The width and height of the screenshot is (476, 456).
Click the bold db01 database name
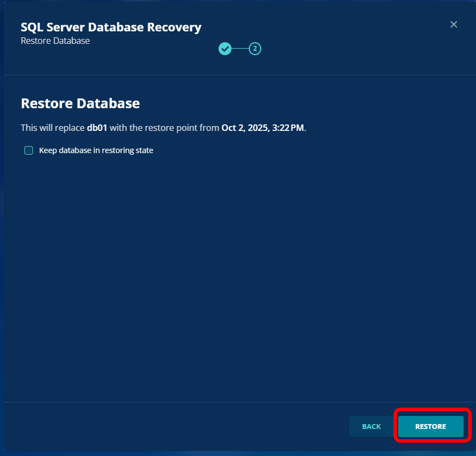click(x=97, y=128)
